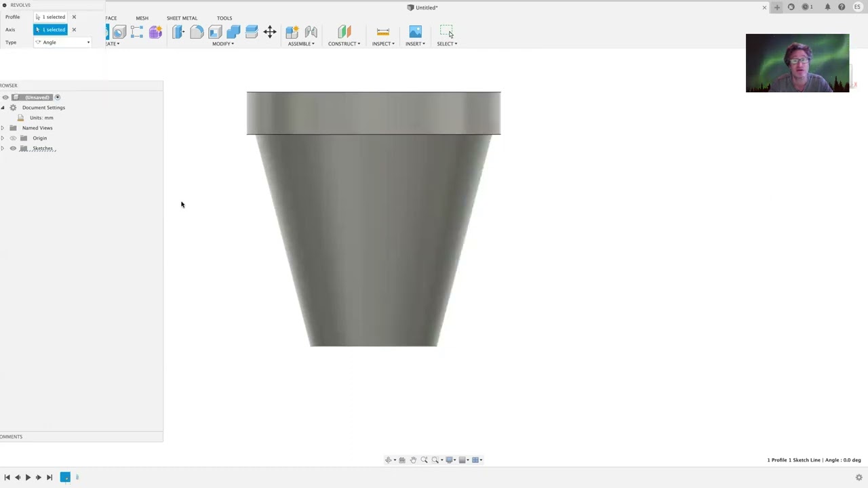Expand the Named Views folder
The width and height of the screenshot is (868, 488).
3,127
